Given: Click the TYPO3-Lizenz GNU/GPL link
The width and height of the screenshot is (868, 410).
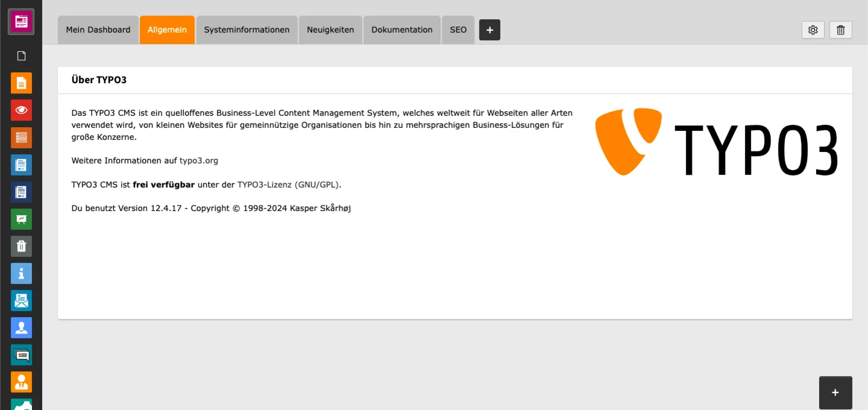Looking at the screenshot, I should pyautogui.click(x=290, y=184).
